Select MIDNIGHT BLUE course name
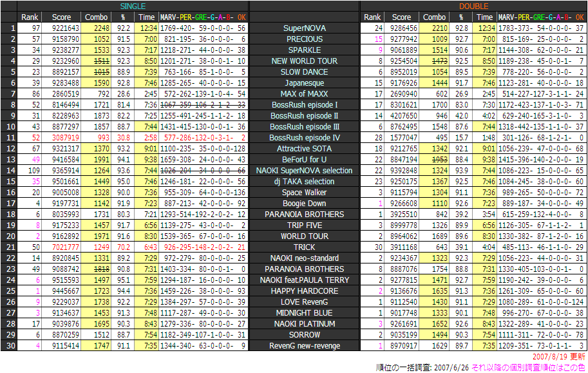The image size is (588, 373). [304, 313]
